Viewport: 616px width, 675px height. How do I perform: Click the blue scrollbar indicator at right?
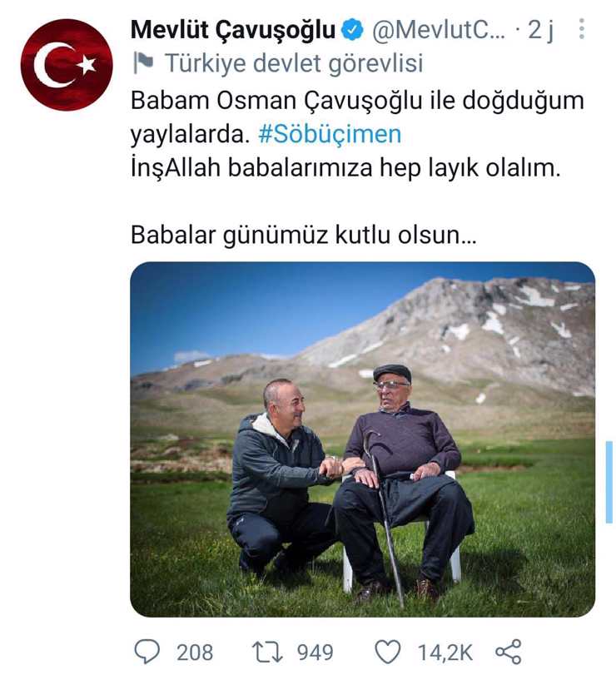pos(609,482)
